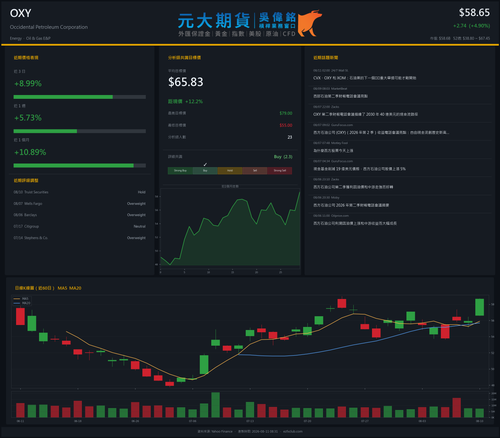This screenshot has height=438, width=500.
Task: Click the 元大期貨 banner title
Action: coord(214,21)
